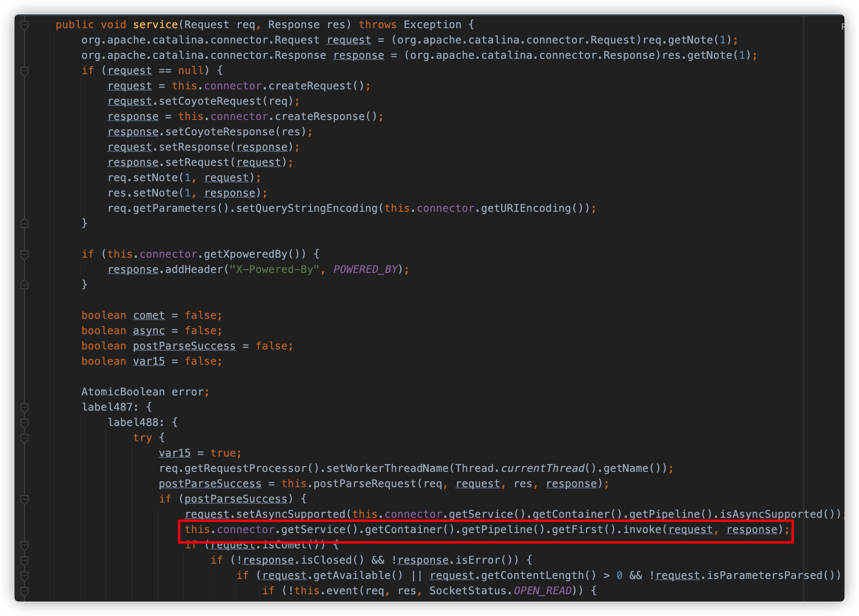Click fold end marker after setQueryStringEncoding block
Screen dimensions: 859x616
point(25,223)
